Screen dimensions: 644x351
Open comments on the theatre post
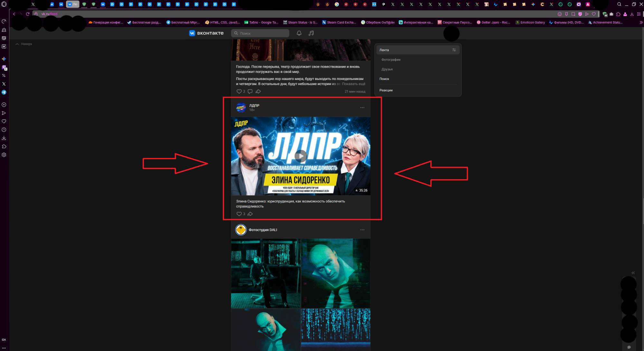point(250,92)
